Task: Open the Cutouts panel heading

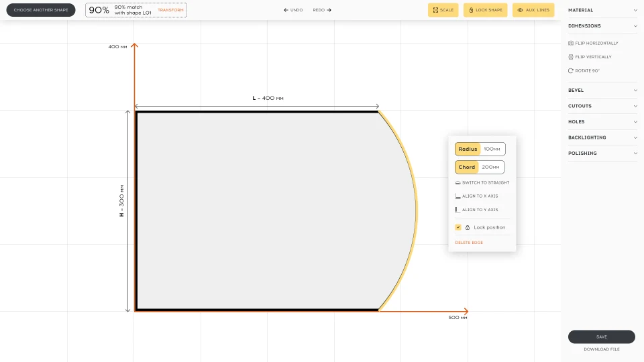Action: pos(580,106)
